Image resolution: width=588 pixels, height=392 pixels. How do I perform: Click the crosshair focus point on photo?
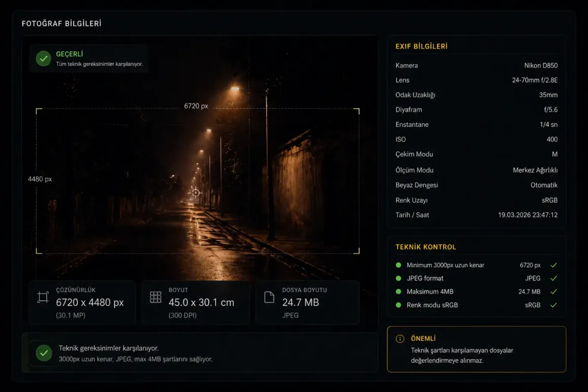[x=195, y=193]
